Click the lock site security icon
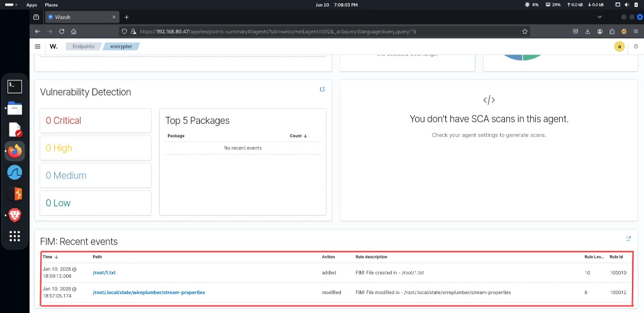 133,31
